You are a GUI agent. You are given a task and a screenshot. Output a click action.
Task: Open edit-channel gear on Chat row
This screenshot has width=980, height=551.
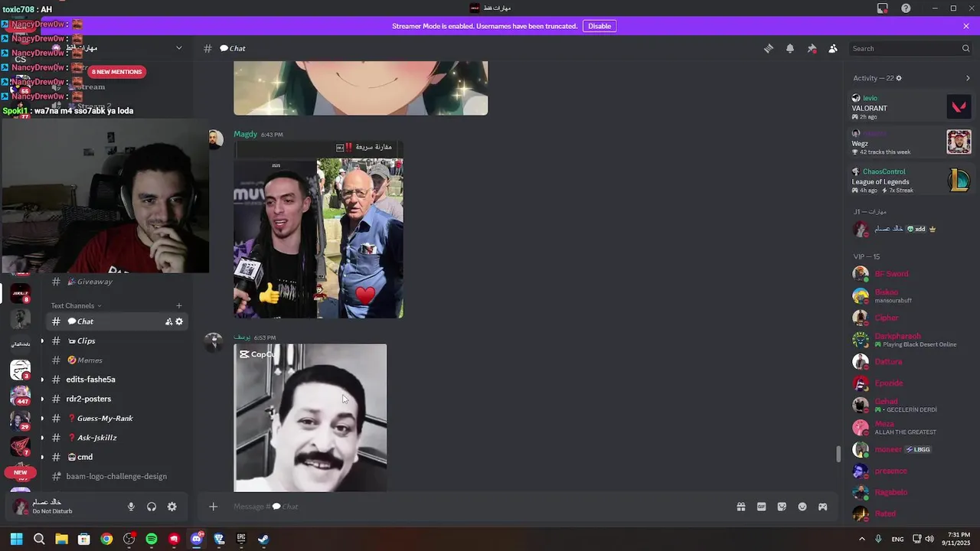pos(179,321)
